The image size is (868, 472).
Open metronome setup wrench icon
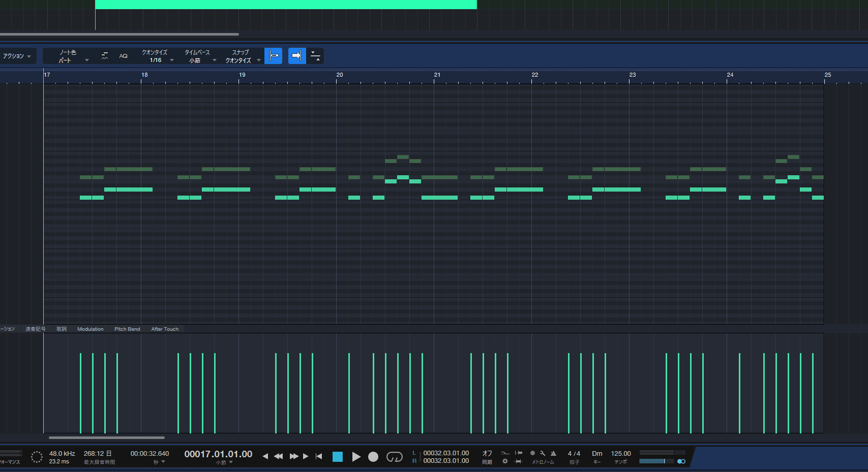point(543,453)
